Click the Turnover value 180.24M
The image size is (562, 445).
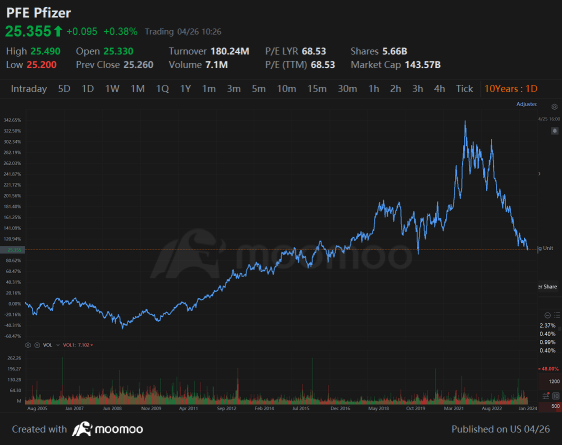tap(230, 51)
